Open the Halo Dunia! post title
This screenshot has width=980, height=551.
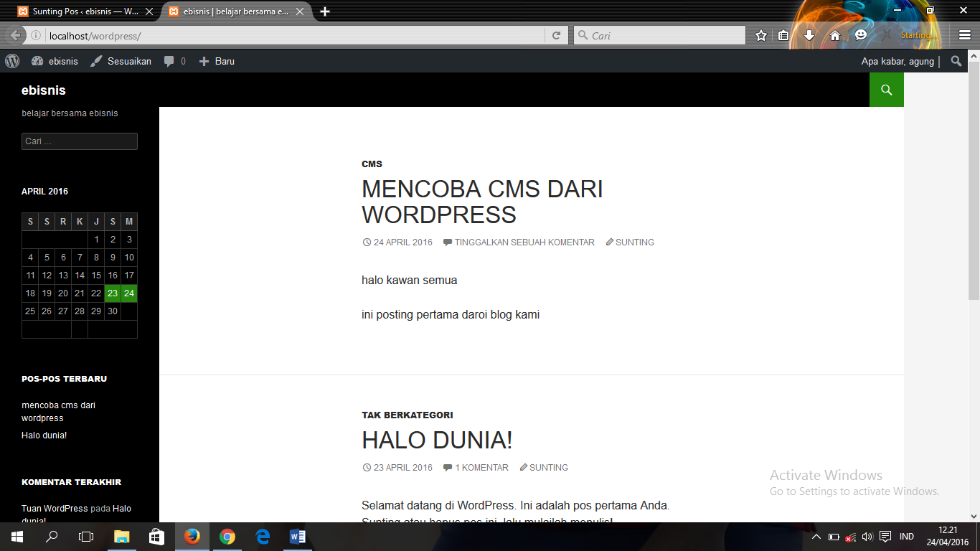[x=437, y=440]
